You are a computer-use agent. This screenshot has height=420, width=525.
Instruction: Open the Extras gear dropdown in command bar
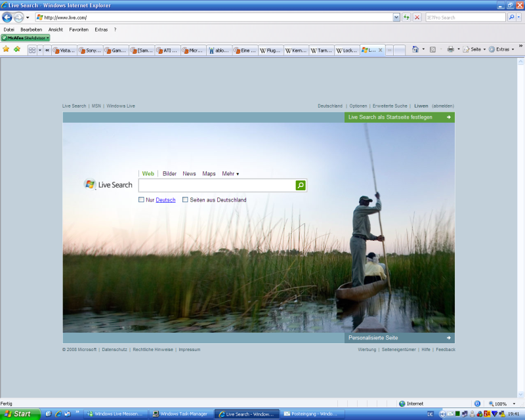[501, 49]
